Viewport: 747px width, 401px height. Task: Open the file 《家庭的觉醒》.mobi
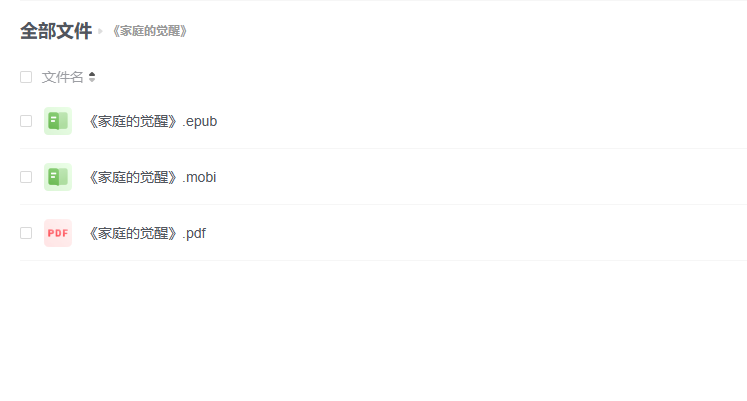point(152,177)
